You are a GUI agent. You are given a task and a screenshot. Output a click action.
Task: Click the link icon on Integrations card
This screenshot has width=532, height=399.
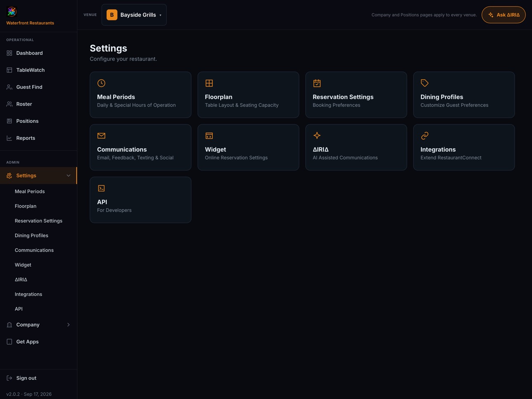425,136
